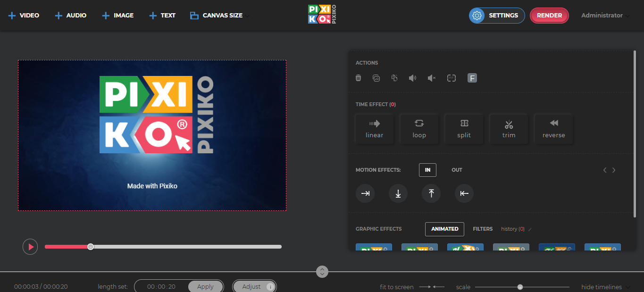Click the red RENDER button
Image resolution: width=644 pixels, height=292 pixels.
[x=549, y=16]
